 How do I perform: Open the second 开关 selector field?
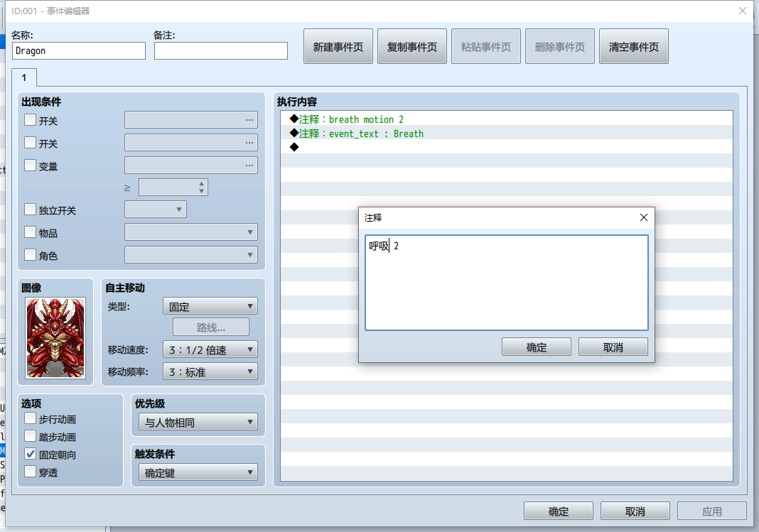pyautogui.click(x=190, y=142)
